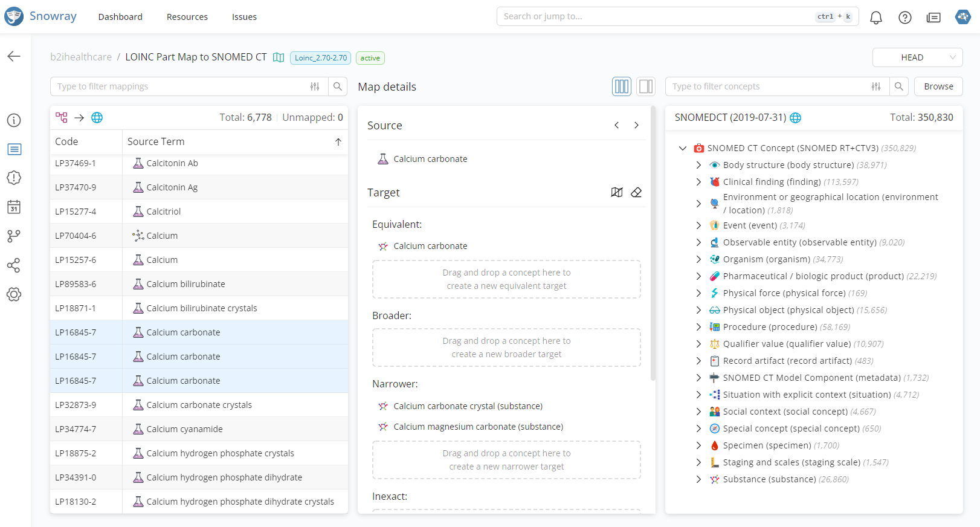
Task: Toggle sort order on Source Term column
Action: click(338, 142)
